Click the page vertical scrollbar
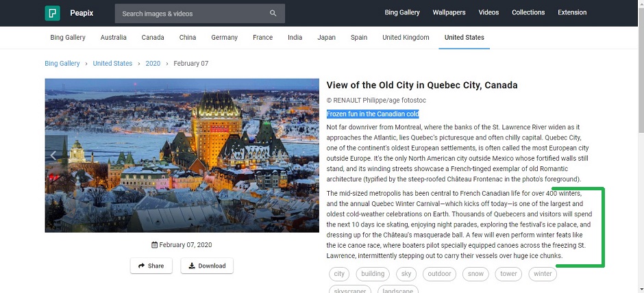This screenshot has width=644, height=293. click(x=641, y=146)
